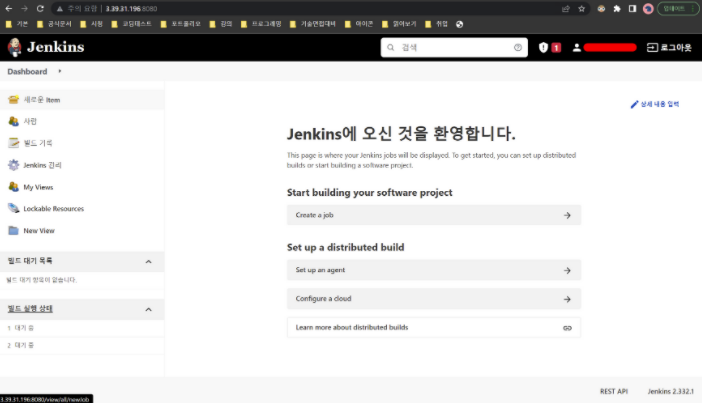Click the 새로운 Item icon in sidebar
The height and width of the screenshot is (403, 702).
13,99
